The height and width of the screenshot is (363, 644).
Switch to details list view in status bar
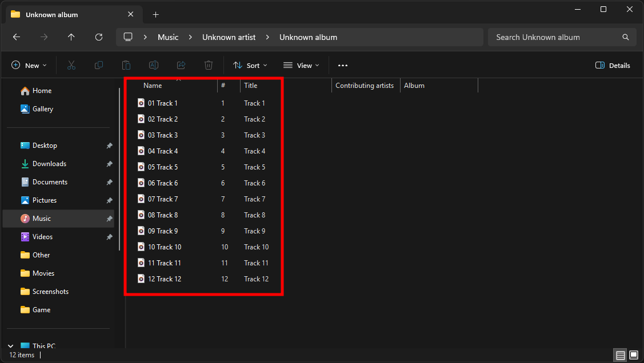pyautogui.click(x=621, y=355)
